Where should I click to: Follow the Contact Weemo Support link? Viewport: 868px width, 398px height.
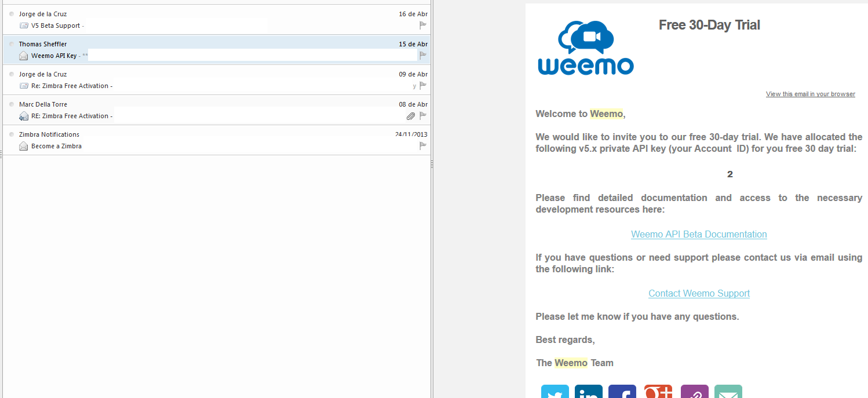pyautogui.click(x=699, y=293)
